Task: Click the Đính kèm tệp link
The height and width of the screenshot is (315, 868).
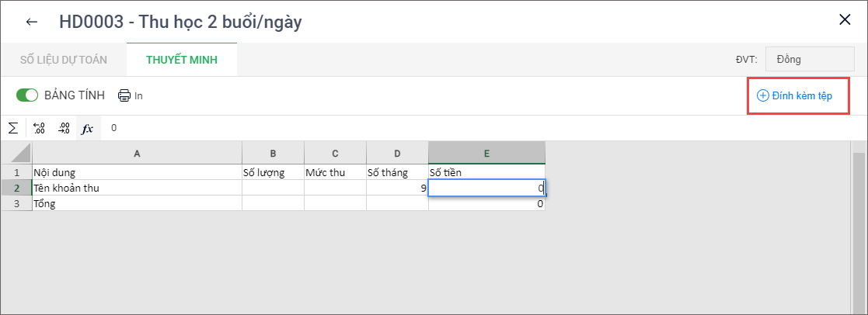Action: [802, 95]
